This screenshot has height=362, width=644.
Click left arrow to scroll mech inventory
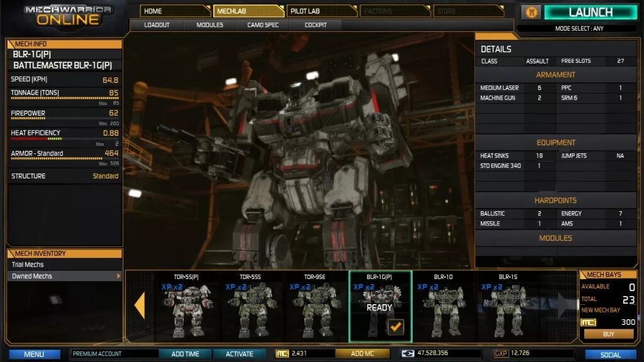click(140, 305)
